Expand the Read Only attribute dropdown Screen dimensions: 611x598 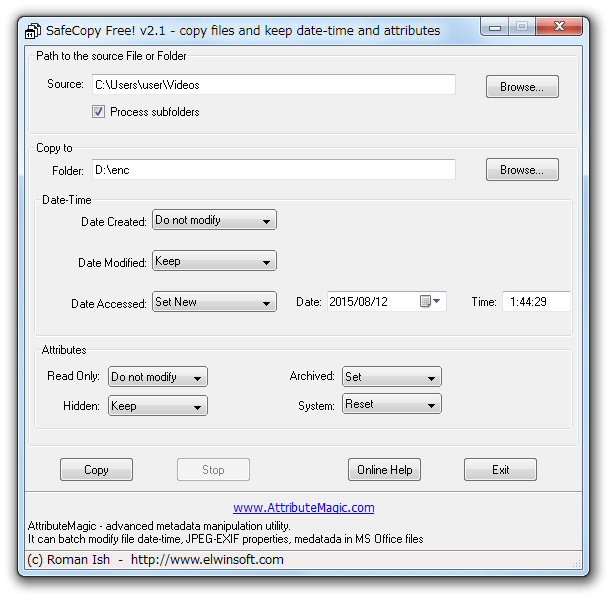tap(158, 377)
